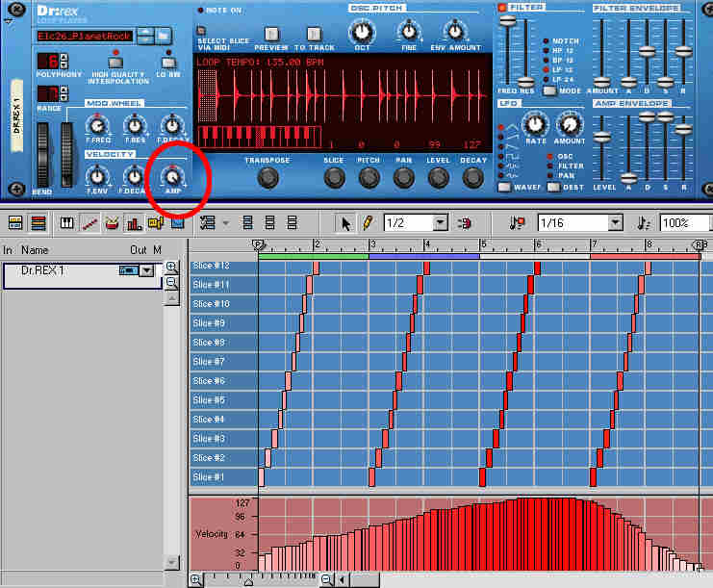
Task: Click the LFO WAVEF. button
Action: (x=504, y=187)
